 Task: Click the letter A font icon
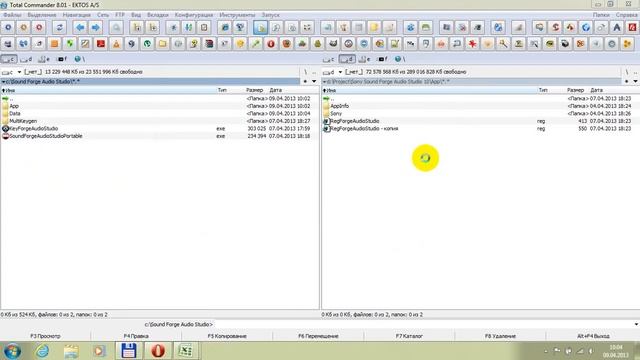[617, 28]
